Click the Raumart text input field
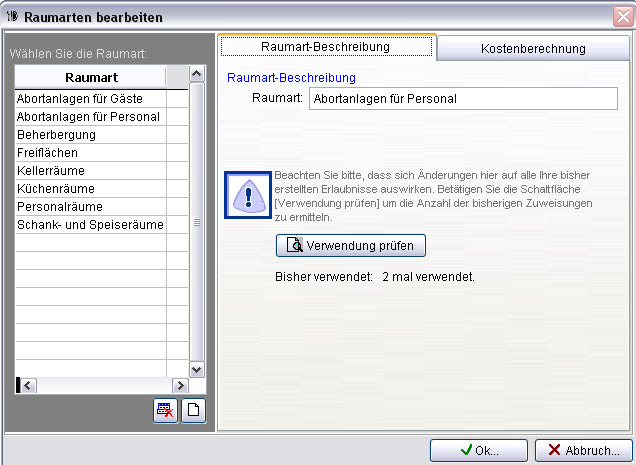This screenshot has width=636, height=465. (463, 98)
